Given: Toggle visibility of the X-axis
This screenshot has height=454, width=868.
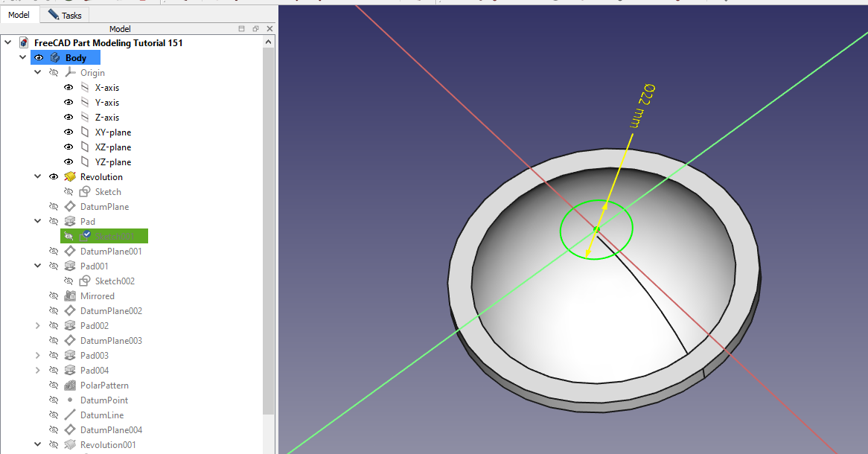Looking at the screenshot, I should [x=68, y=88].
